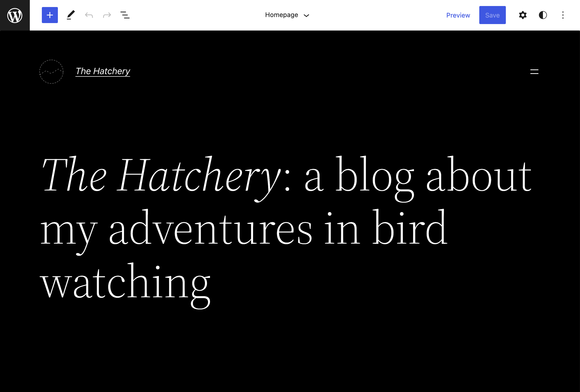580x392 pixels.
Task: Open the Document Overview panel
Action: 125,15
